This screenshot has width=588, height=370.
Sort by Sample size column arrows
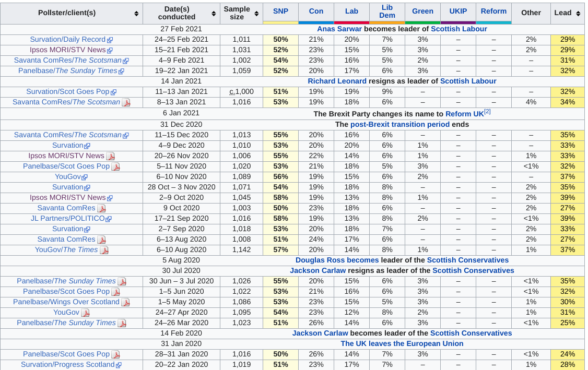pos(256,14)
